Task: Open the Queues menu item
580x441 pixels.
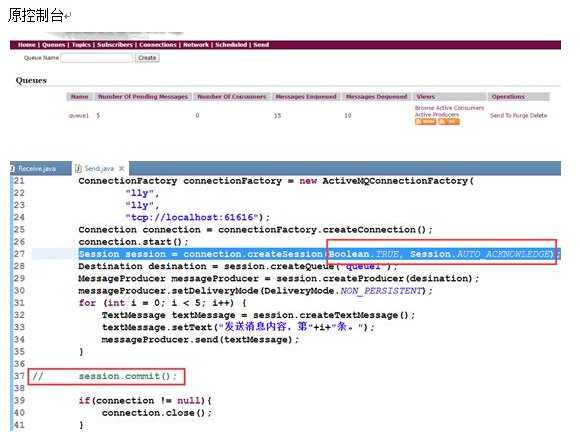Action: click(x=54, y=45)
